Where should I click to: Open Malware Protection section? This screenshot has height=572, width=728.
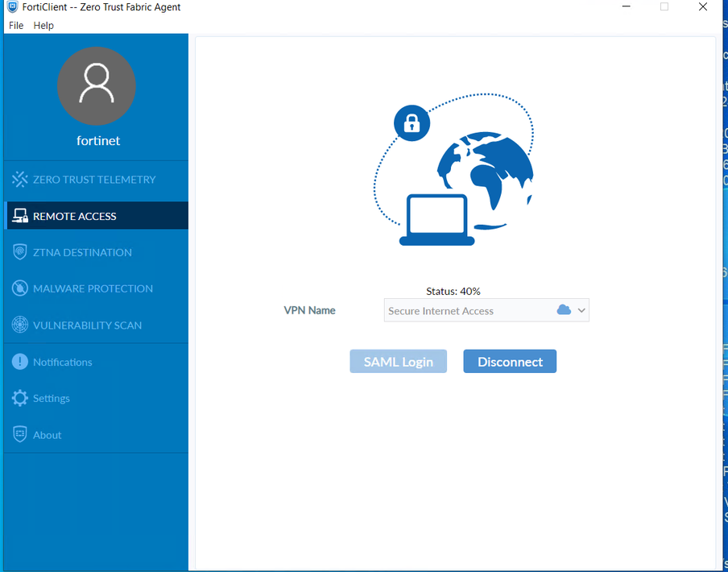96,288
